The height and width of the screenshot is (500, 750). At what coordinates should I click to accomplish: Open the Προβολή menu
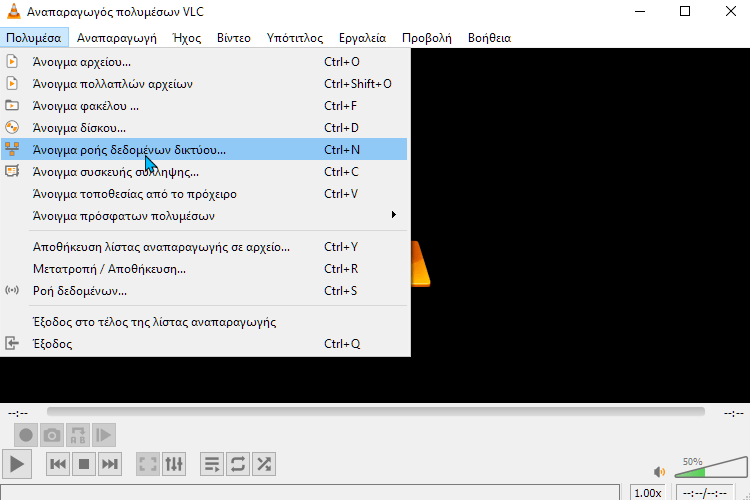[427, 38]
